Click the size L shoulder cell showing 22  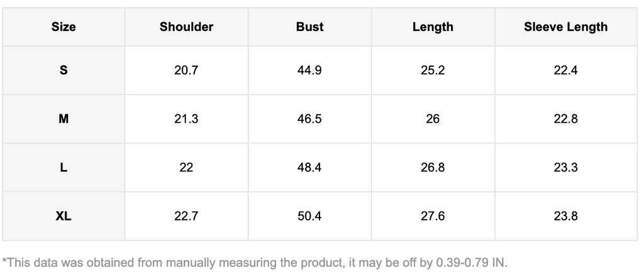186,168
